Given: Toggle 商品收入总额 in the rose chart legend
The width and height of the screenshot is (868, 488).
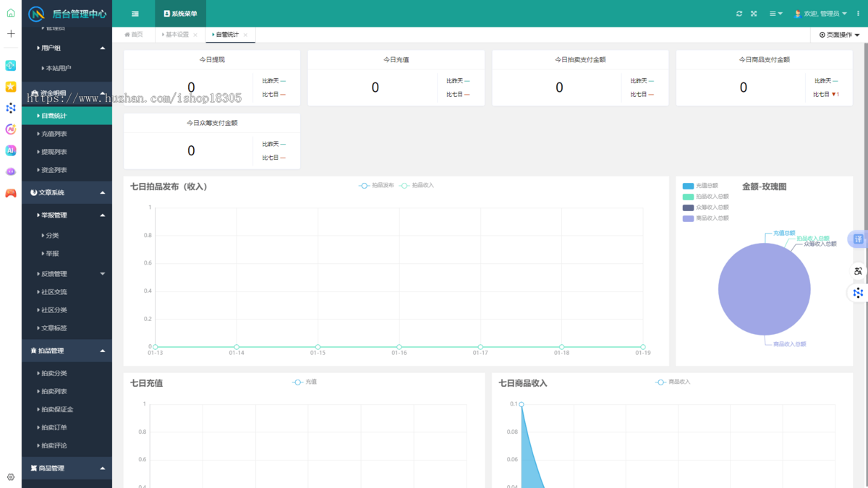Looking at the screenshot, I should click(705, 218).
